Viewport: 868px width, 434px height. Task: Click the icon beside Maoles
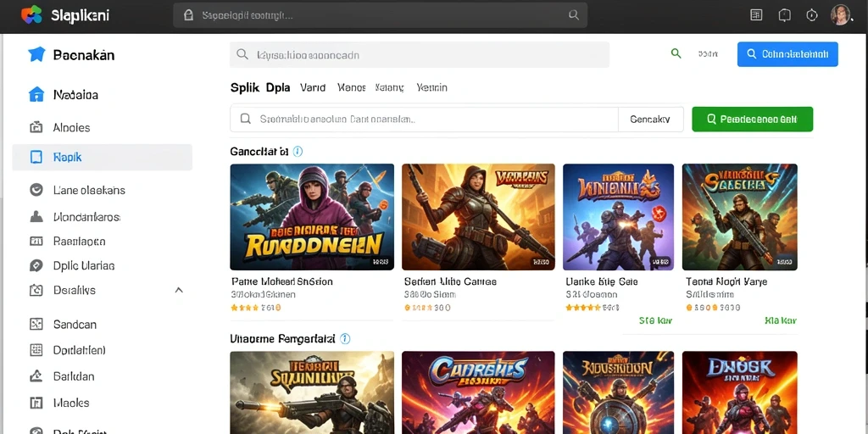coord(36,403)
